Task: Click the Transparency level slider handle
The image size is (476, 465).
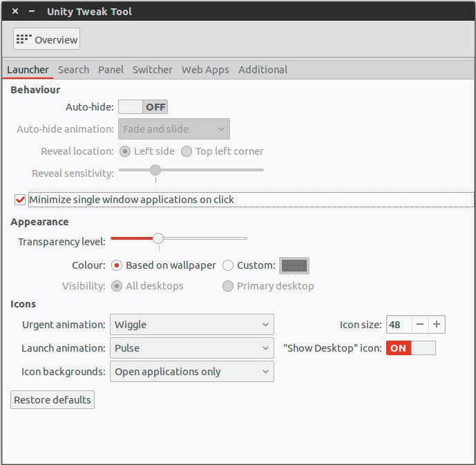Action: (x=158, y=238)
